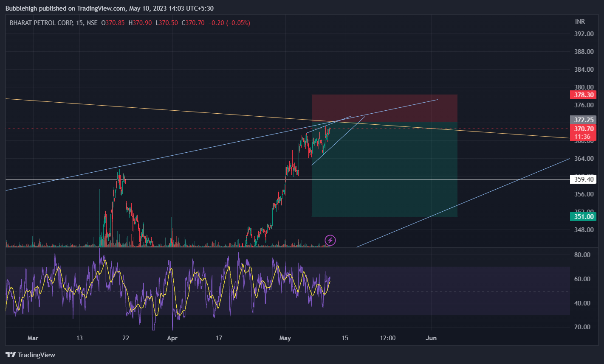Click the Apr label on time axis
The image size is (604, 364).
[x=172, y=338]
